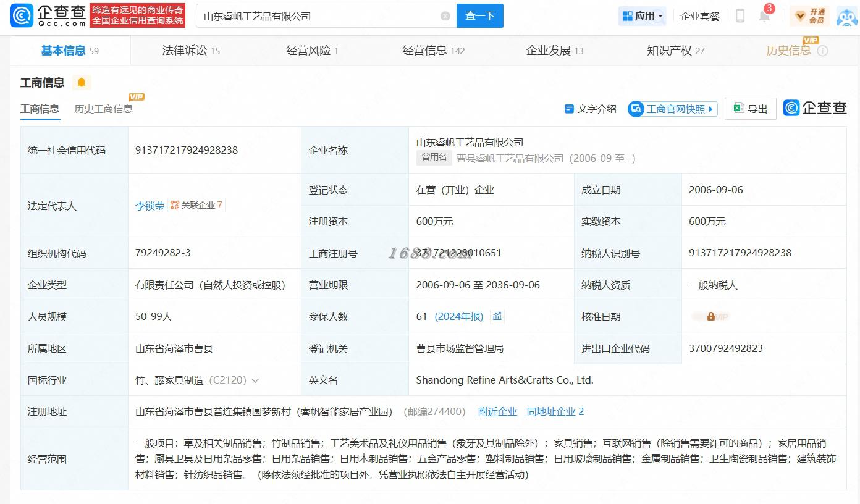
Task: Expand 国标行业 C2120 chevron
Action: click(x=255, y=380)
